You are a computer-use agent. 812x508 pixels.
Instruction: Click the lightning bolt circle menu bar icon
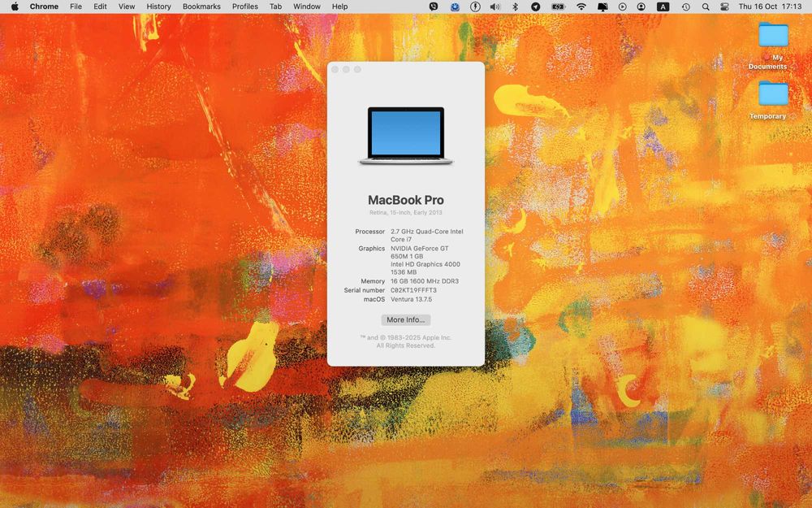pos(475,7)
